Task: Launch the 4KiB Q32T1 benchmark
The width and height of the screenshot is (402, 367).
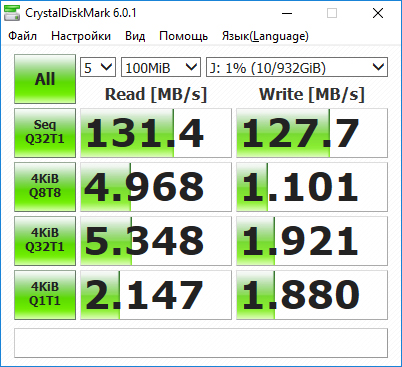Action: 45,241
